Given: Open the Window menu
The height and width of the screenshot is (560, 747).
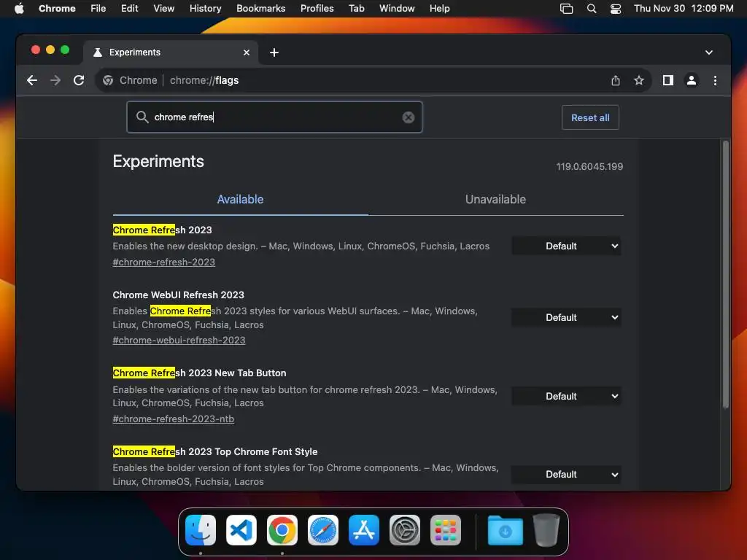Looking at the screenshot, I should click(397, 9).
